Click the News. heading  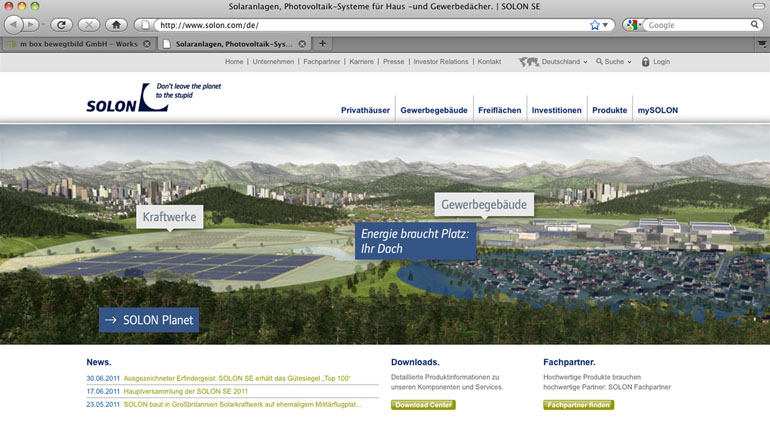99,362
